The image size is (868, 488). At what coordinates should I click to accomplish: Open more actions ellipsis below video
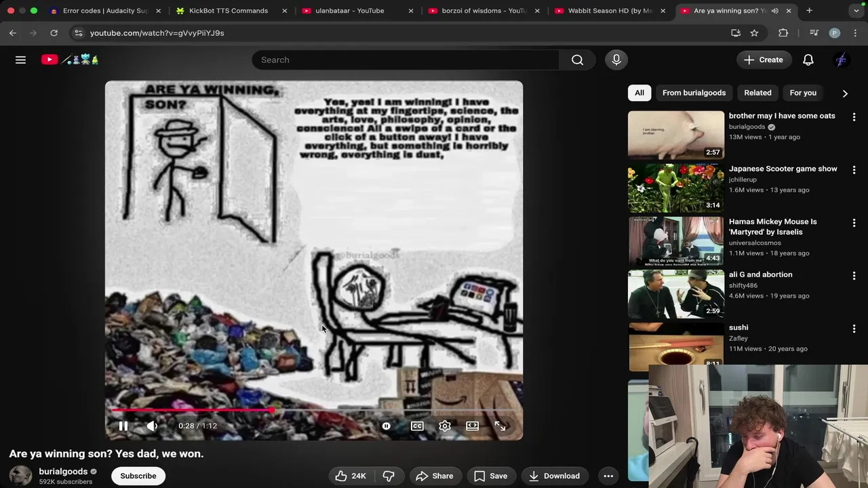(608, 476)
